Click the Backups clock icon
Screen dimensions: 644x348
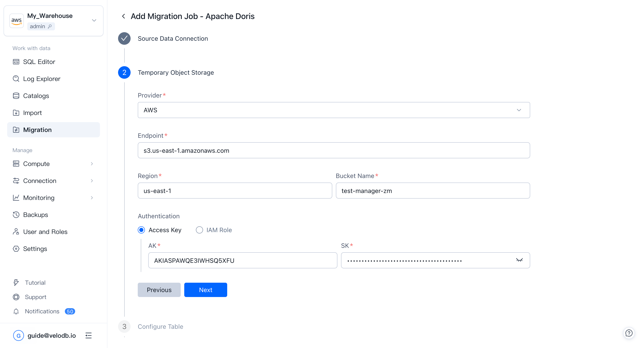pos(16,214)
